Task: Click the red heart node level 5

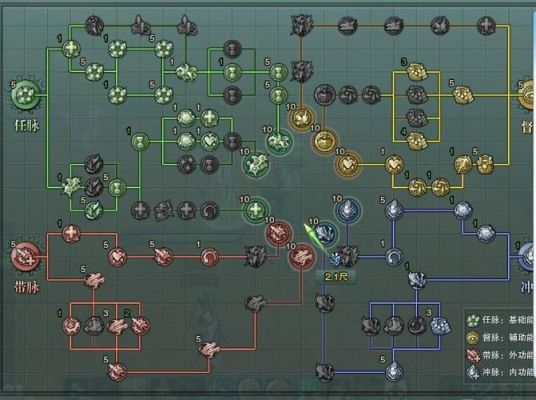Action: (x=118, y=257)
